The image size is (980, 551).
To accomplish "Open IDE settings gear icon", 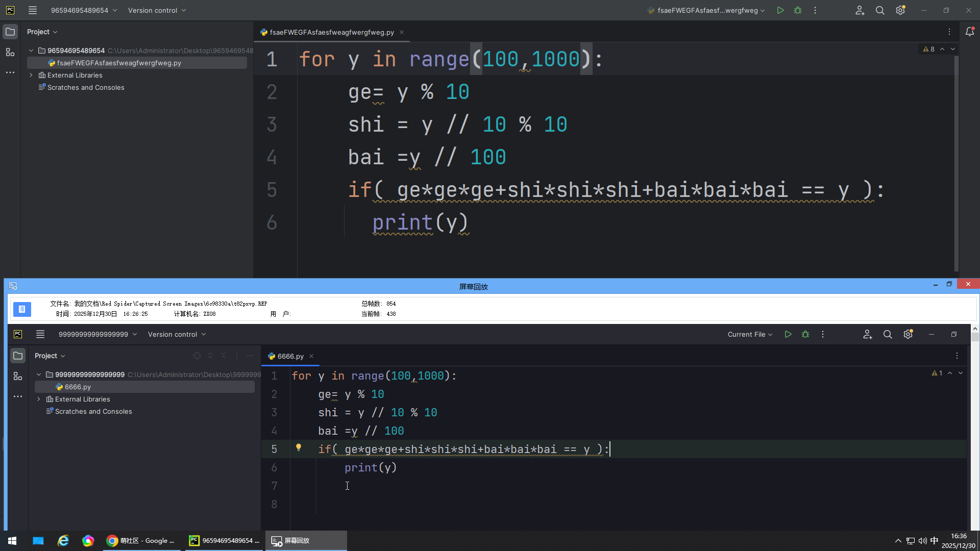I will coord(900,10).
